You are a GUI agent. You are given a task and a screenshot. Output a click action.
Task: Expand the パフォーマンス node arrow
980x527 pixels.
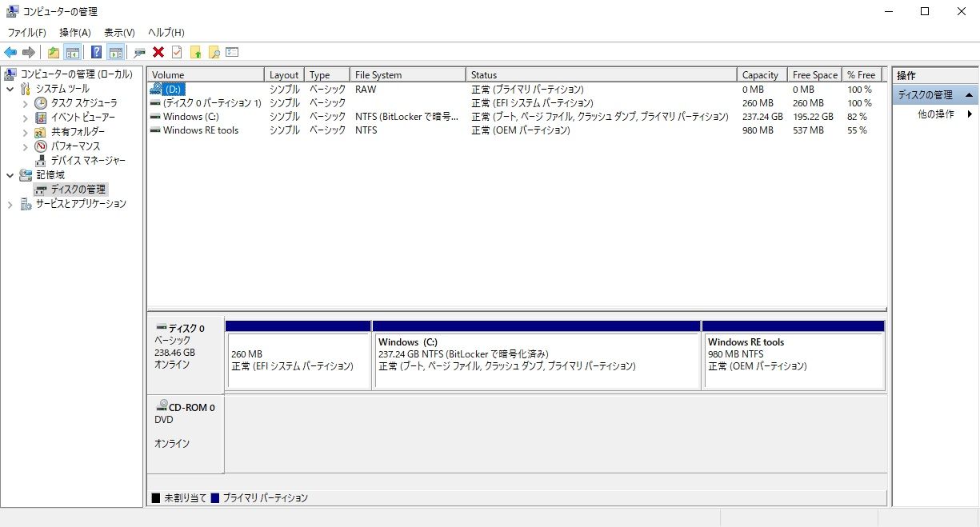tap(25, 146)
